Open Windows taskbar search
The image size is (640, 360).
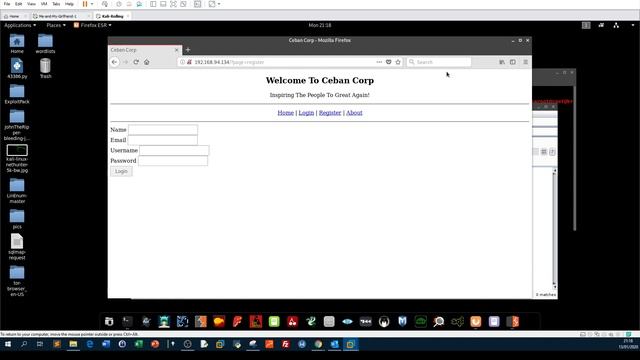pos(24,344)
